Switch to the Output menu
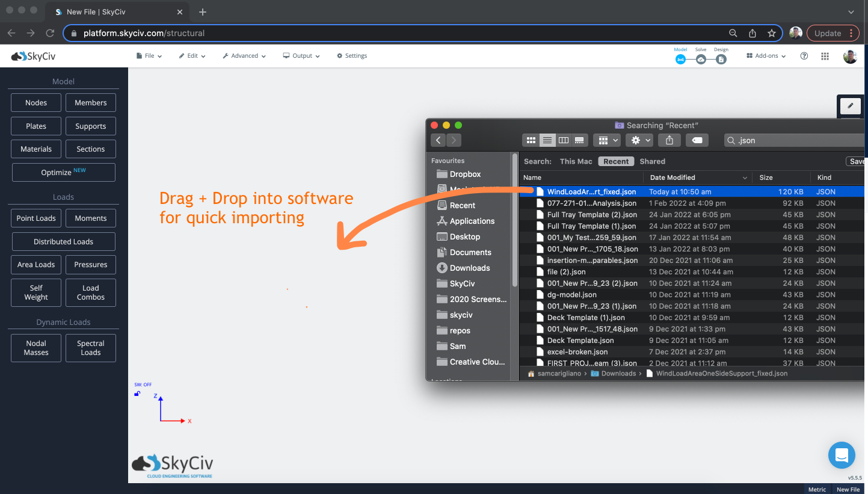Screen dimensions: 868x494 coord(301,55)
